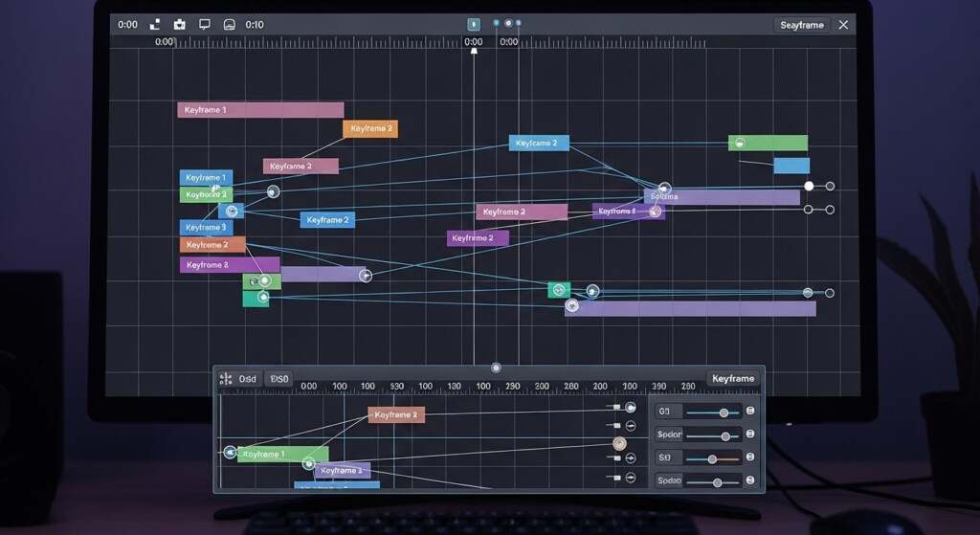The image size is (980, 535).
Task: Toggle the round button beside the GI slider
Action: [x=750, y=411]
